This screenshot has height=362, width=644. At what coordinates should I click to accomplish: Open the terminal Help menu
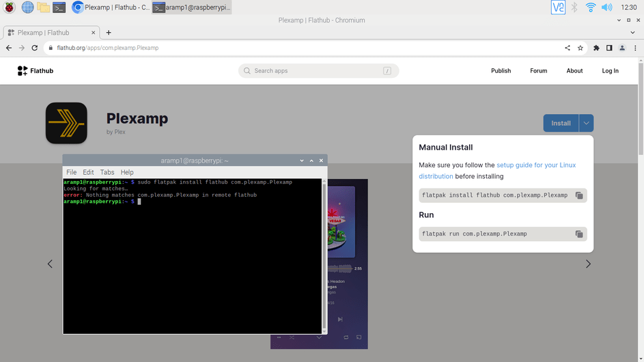[127, 172]
